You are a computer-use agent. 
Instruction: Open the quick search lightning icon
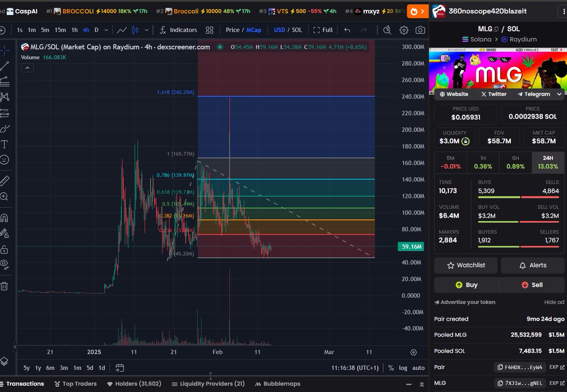point(387,30)
